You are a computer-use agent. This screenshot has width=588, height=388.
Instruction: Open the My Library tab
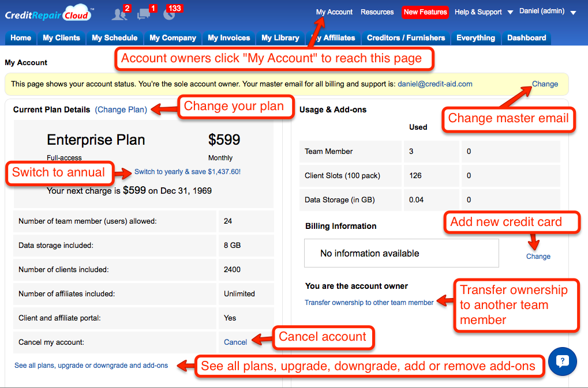pos(280,38)
